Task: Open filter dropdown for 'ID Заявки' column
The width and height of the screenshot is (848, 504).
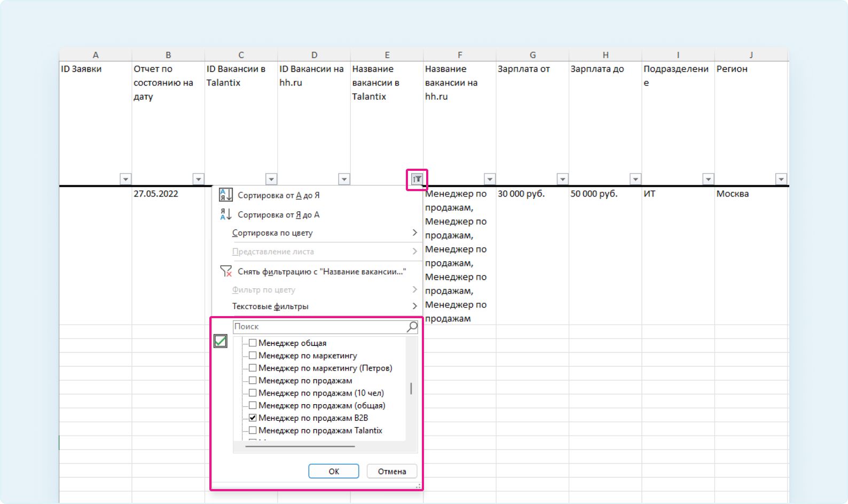Action: [x=125, y=179]
